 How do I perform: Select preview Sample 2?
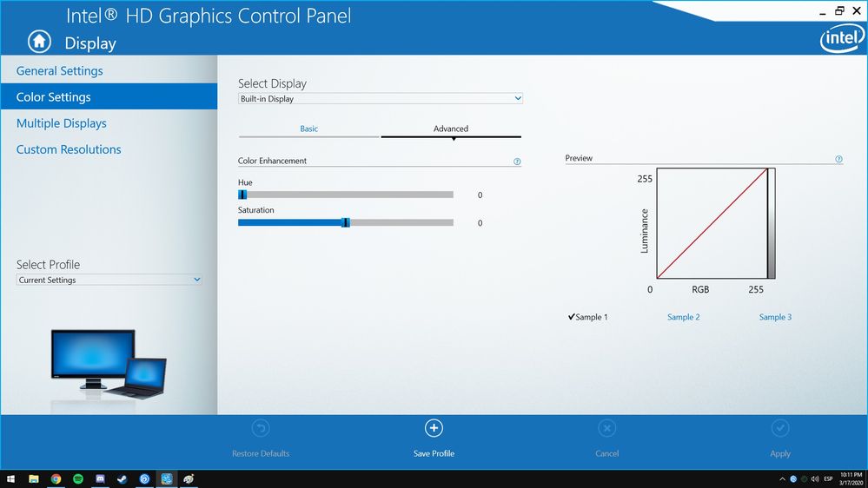click(684, 317)
